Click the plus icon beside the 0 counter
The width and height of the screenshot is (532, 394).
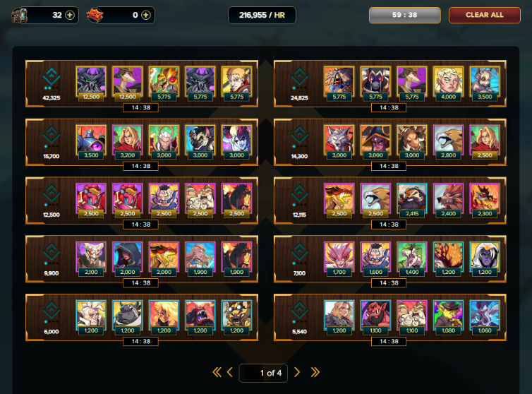(x=145, y=15)
